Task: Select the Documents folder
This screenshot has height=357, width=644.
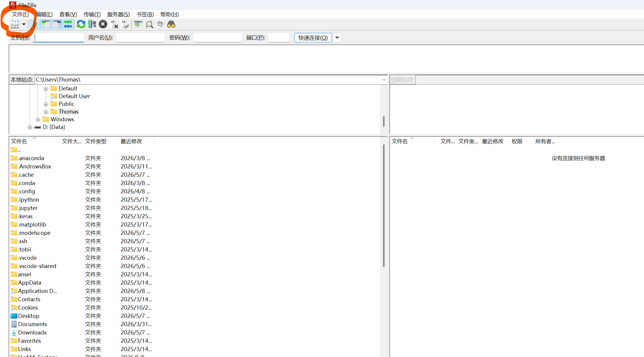Action: pyautogui.click(x=32, y=324)
